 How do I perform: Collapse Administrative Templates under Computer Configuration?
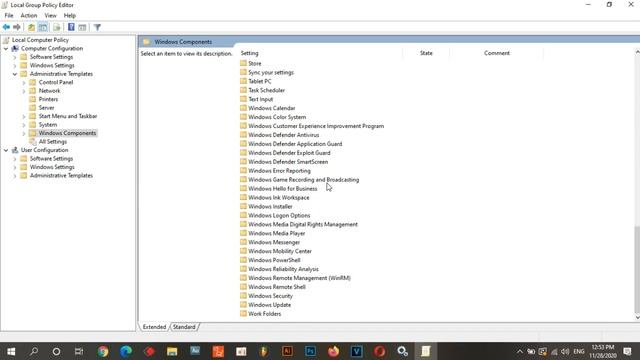[x=15, y=74]
